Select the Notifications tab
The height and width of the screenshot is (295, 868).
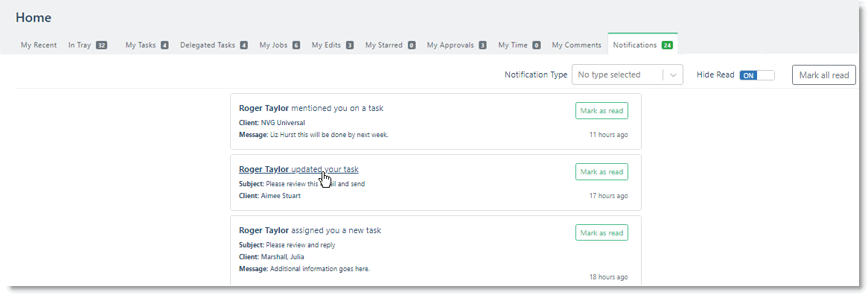tap(642, 45)
